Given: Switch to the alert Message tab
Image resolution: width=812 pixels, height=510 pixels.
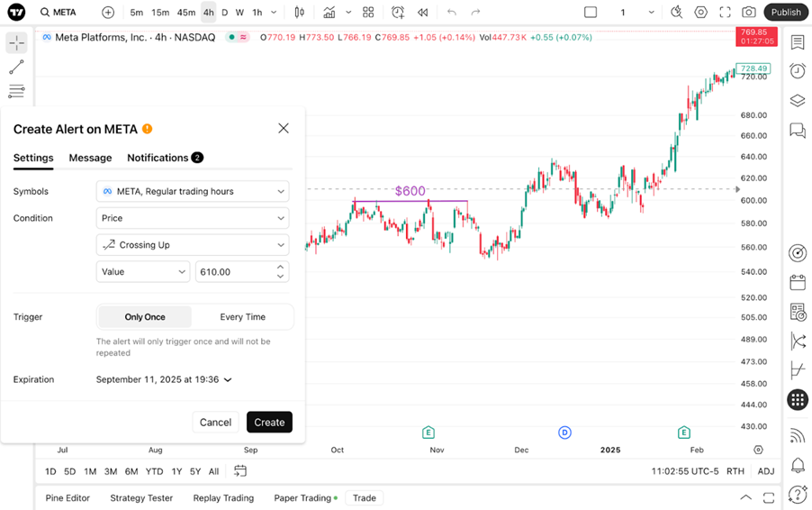Looking at the screenshot, I should point(90,158).
